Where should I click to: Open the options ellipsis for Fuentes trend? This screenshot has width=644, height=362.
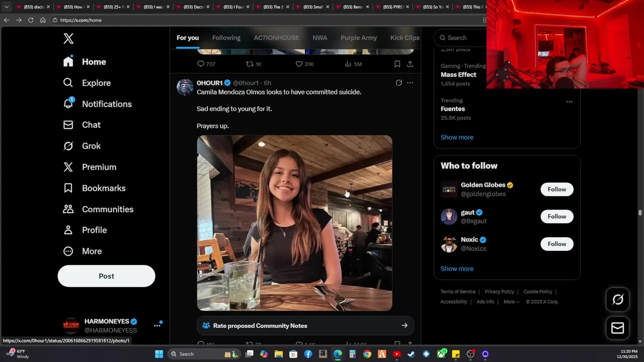(569, 102)
